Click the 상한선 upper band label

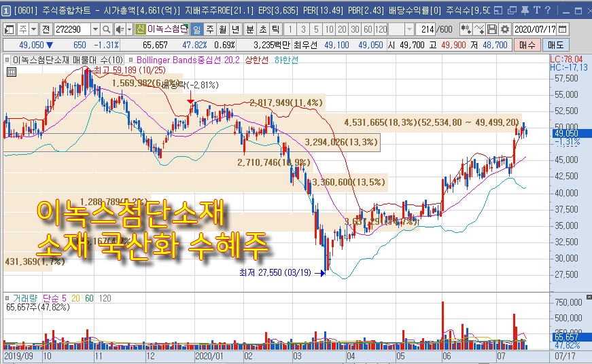pos(257,60)
